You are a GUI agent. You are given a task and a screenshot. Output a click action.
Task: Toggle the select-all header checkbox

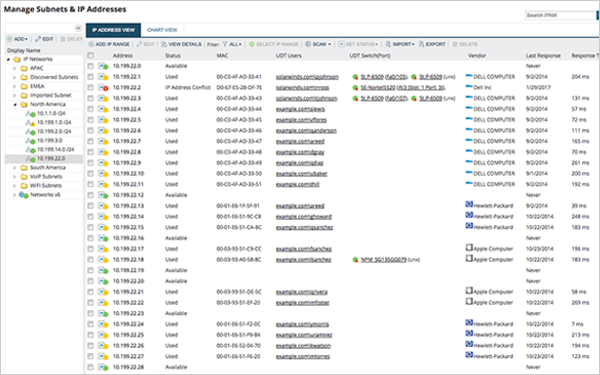coord(91,55)
